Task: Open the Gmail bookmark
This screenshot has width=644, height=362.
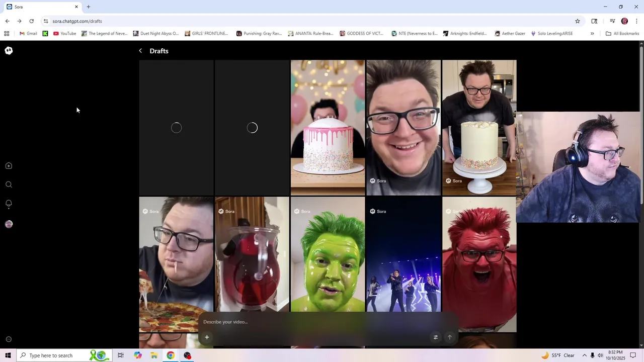Action: [x=28, y=34]
